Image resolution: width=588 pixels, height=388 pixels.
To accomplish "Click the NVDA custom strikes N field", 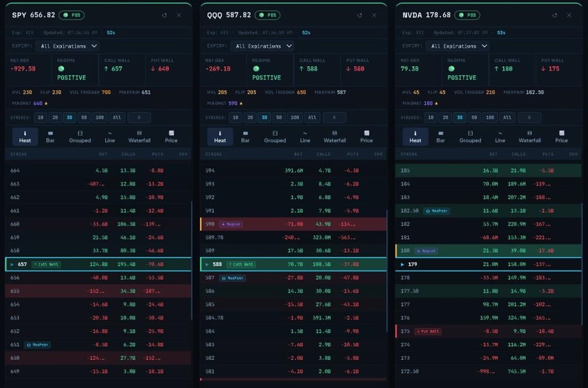I will point(529,118).
